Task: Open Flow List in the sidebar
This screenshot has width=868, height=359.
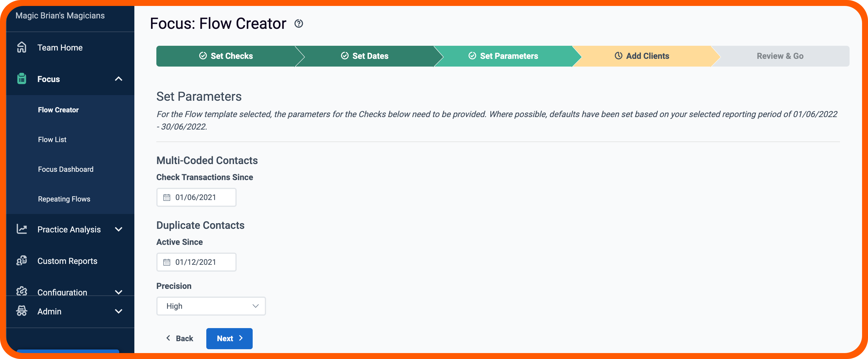Action: (x=52, y=139)
